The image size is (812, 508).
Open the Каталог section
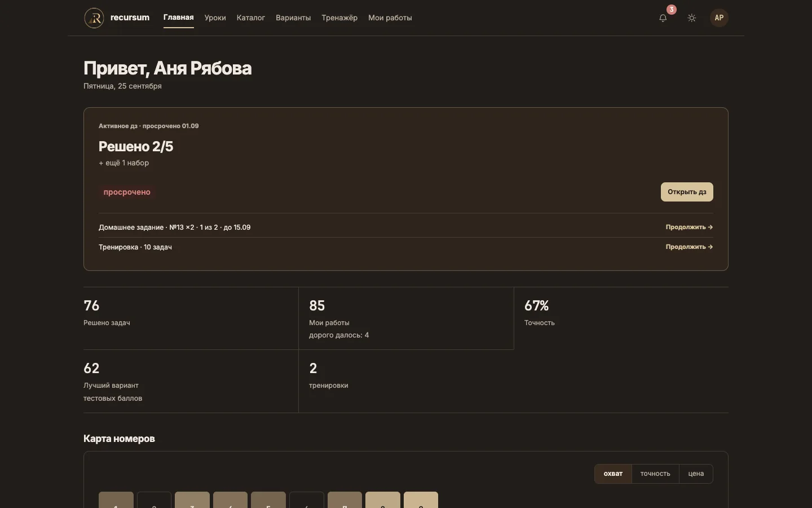coord(251,18)
